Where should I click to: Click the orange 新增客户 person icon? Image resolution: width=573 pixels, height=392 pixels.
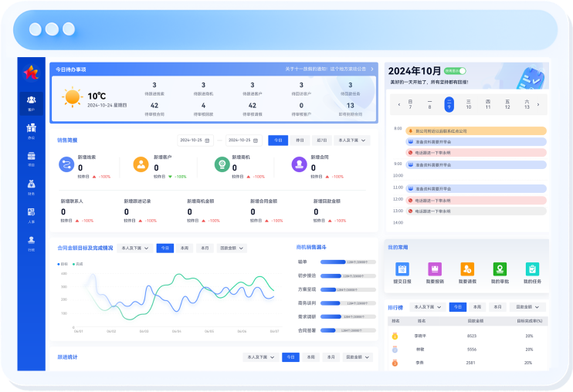(141, 164)
